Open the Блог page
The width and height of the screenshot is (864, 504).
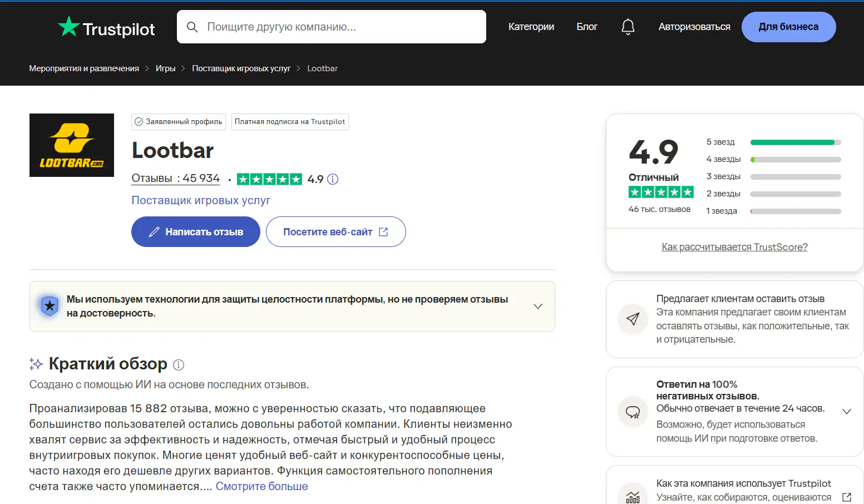click(586, 27)
